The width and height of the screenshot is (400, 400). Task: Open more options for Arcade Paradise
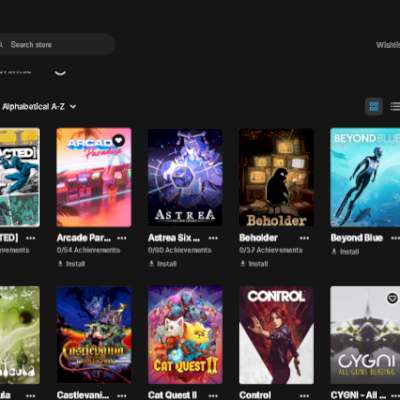[x=122, y=238]
